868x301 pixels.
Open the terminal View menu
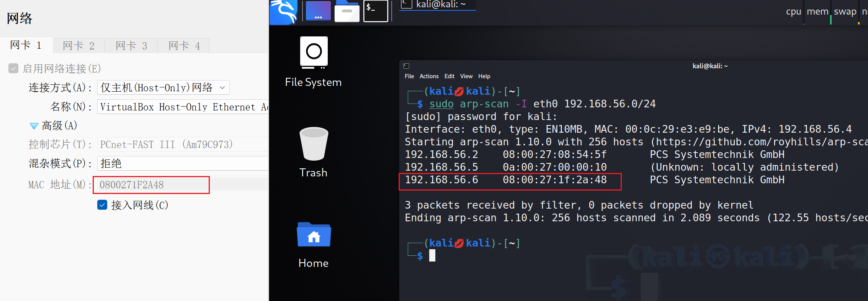click(466, 76)
